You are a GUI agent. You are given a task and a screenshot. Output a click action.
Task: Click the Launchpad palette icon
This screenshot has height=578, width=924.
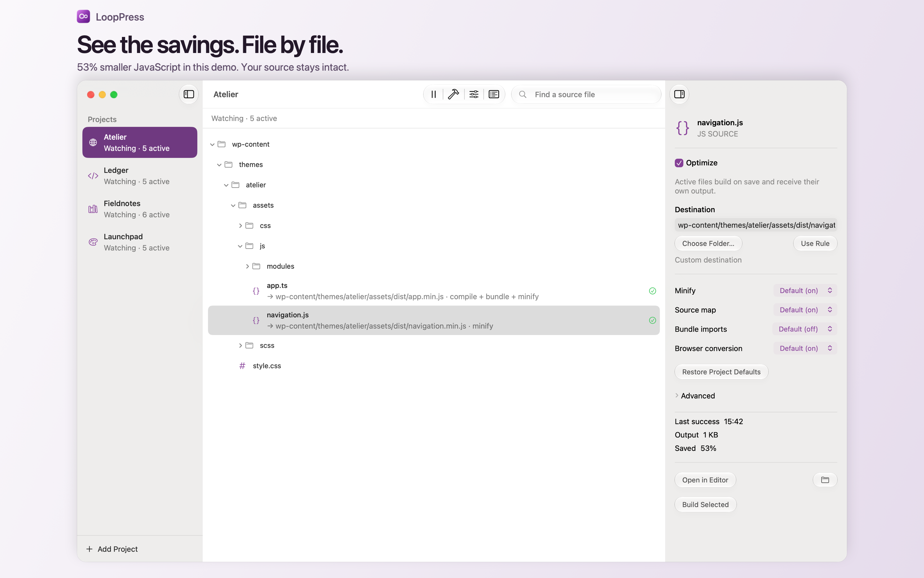[93, 242]
